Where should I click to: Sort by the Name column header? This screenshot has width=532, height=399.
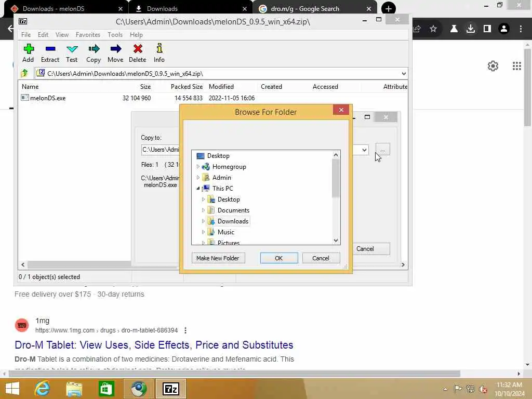point(30,87)
